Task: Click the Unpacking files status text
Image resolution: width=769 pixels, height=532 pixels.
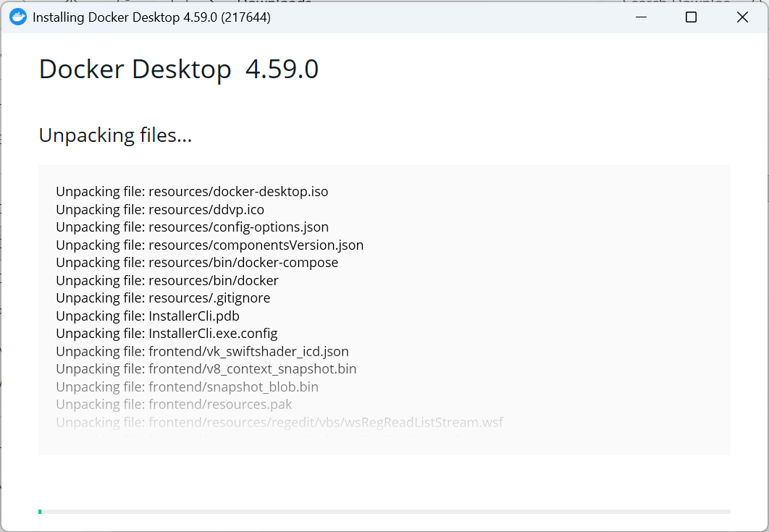Action: 115,135
